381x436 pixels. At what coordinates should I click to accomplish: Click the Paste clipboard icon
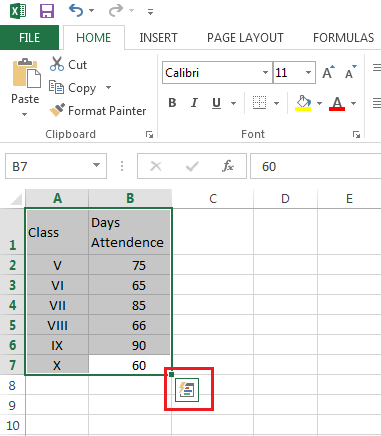26,73
